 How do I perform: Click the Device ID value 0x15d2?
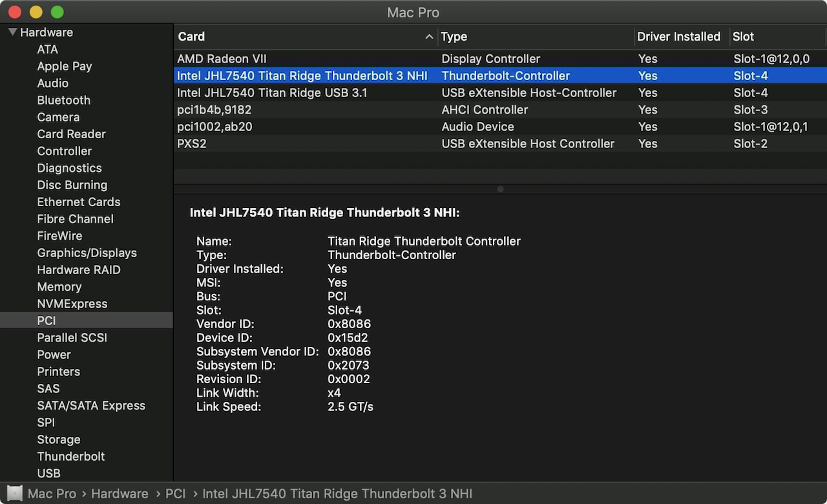(x=349, y=338)
